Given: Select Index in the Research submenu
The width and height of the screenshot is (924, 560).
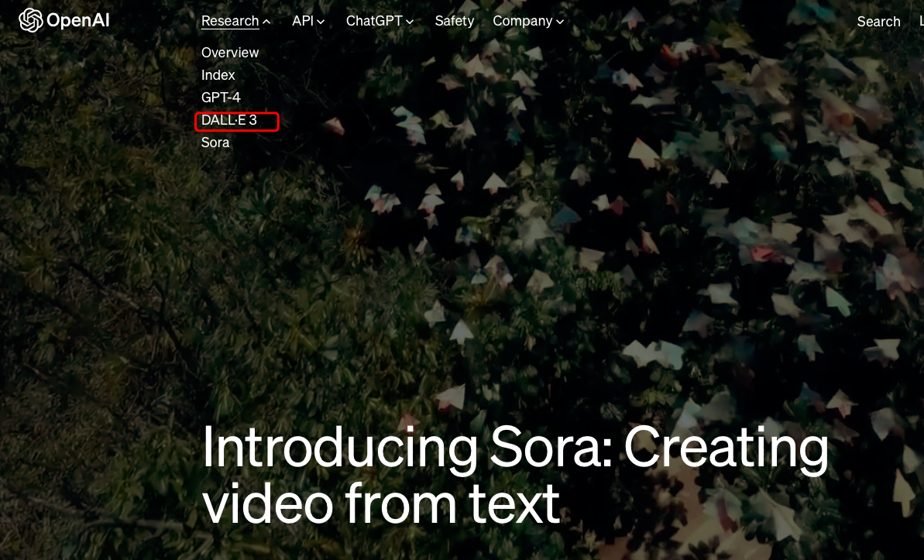Looking at the screenshot, I should (x=218, y=75).
